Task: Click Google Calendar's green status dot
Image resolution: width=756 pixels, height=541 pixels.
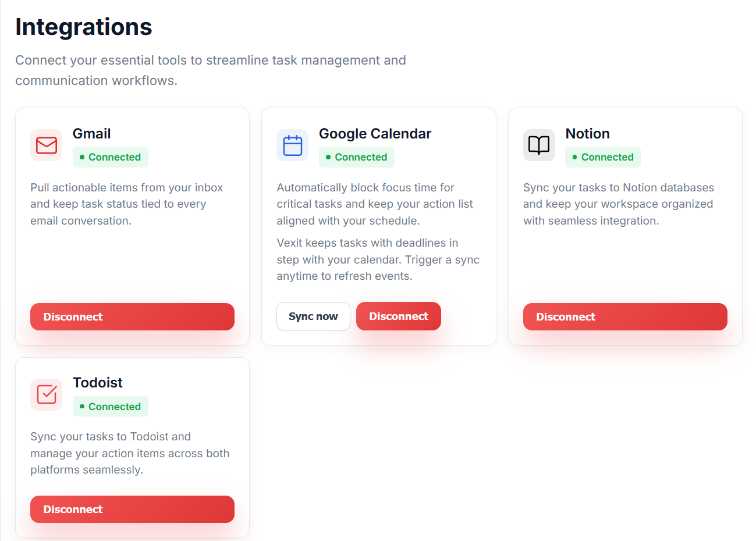Action: pos(327,157)
